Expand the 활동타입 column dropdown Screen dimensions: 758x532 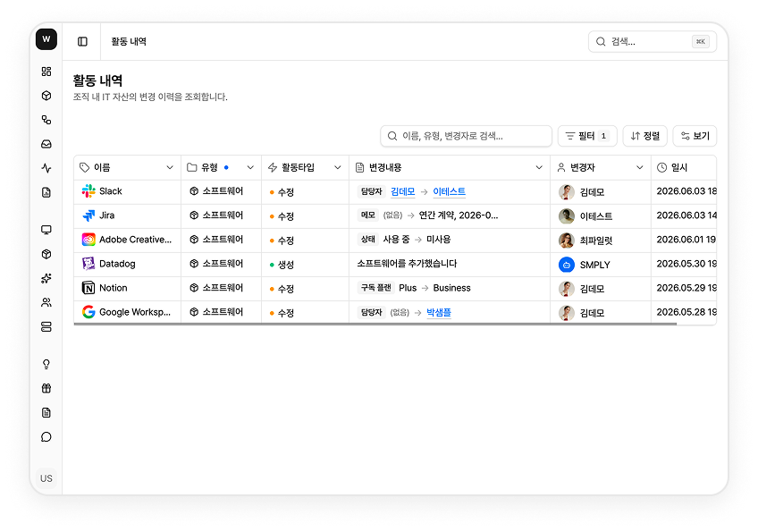click(x=337, y=167)
